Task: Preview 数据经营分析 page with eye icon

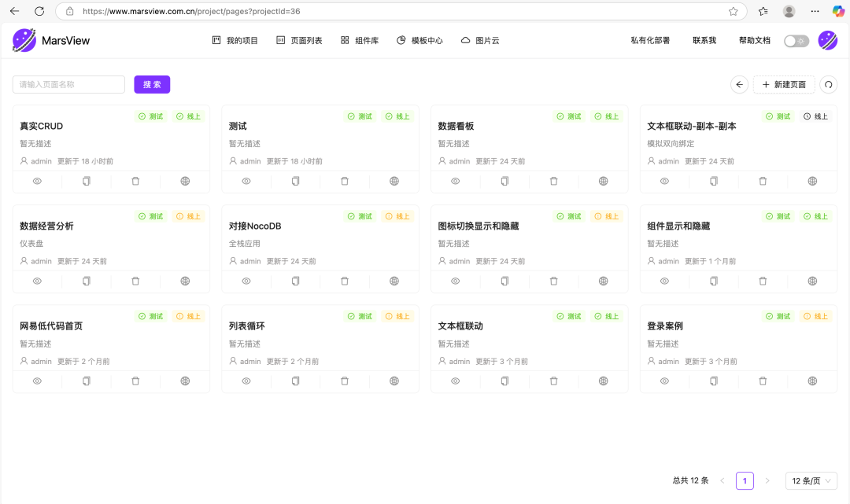Action: 37,281
